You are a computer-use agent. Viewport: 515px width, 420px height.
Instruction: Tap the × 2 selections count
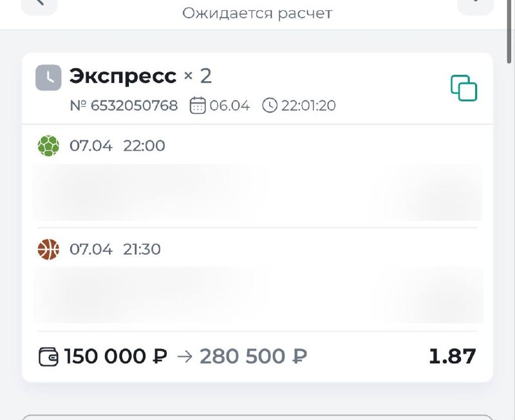pyautogui.click(x=198, y=77)
